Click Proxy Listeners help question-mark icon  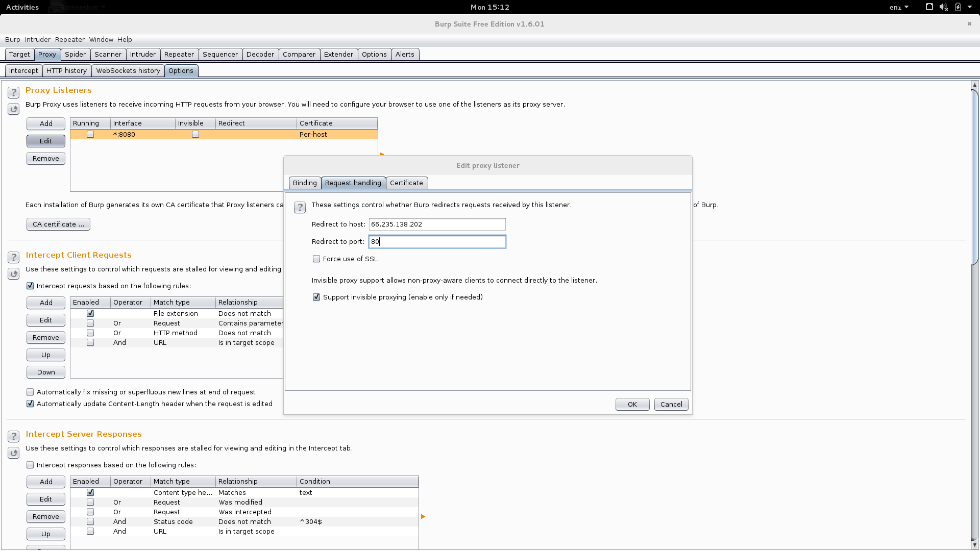pos(14,92)
